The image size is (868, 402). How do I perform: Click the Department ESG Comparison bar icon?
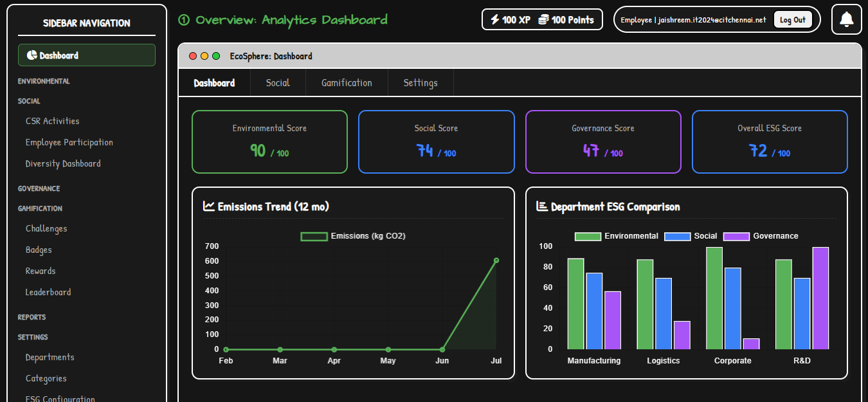542,206
